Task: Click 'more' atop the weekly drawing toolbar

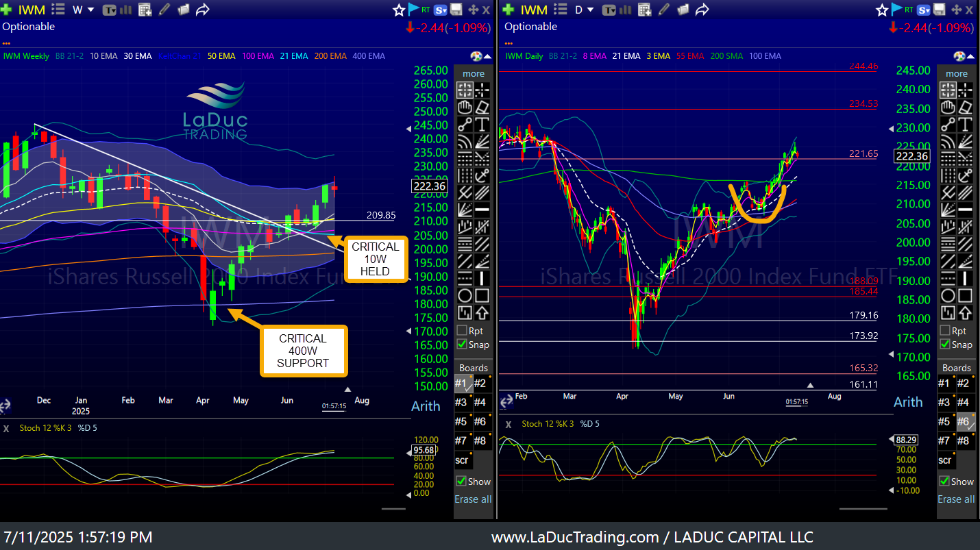Action: pos(474,73)
